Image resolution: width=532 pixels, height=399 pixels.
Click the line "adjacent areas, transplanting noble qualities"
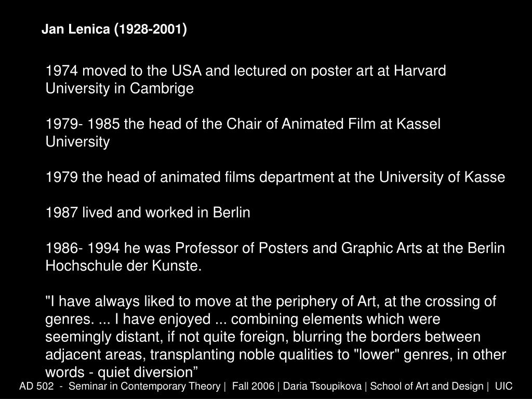pyautogui.click(x=275, y=354)
